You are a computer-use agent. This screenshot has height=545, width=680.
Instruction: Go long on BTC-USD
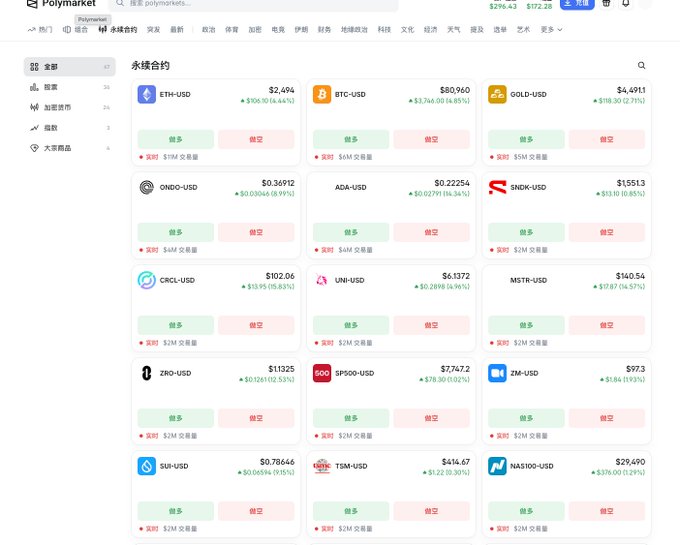tap(351, 139)
